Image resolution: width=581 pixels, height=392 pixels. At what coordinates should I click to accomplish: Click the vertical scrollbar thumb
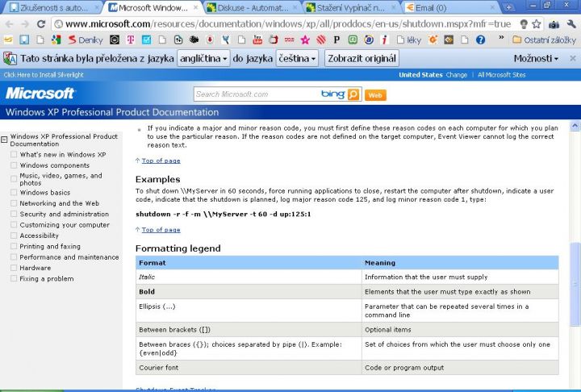[x=575, y=284]
